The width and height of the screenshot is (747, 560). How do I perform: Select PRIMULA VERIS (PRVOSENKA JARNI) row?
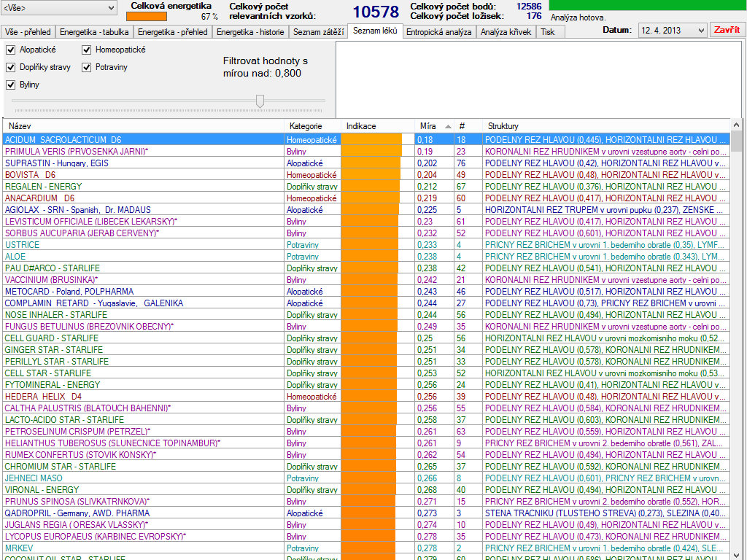tap(366, 152)
